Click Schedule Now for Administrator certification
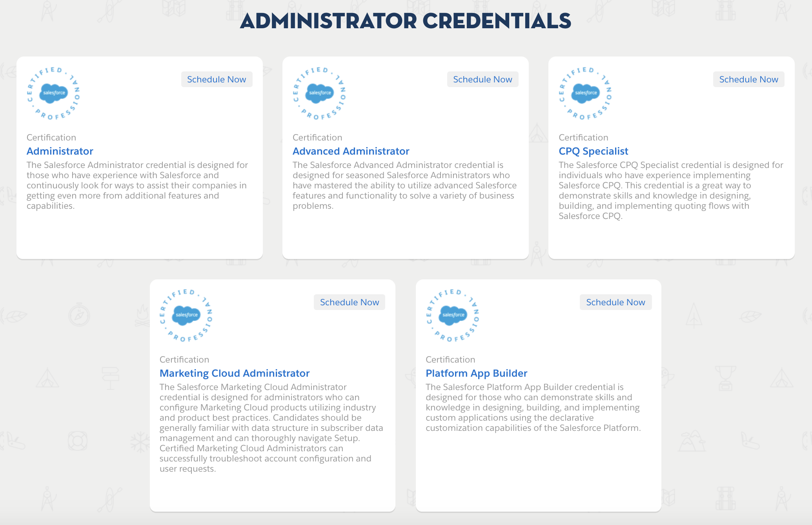This screenshot has height=525, width=812. coord(216,79)
